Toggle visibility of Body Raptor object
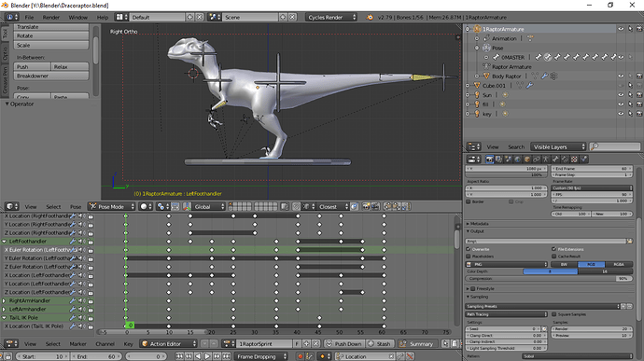Image resolution: width=644 pixels, height=361 pixels. click(x=621, y=76)
